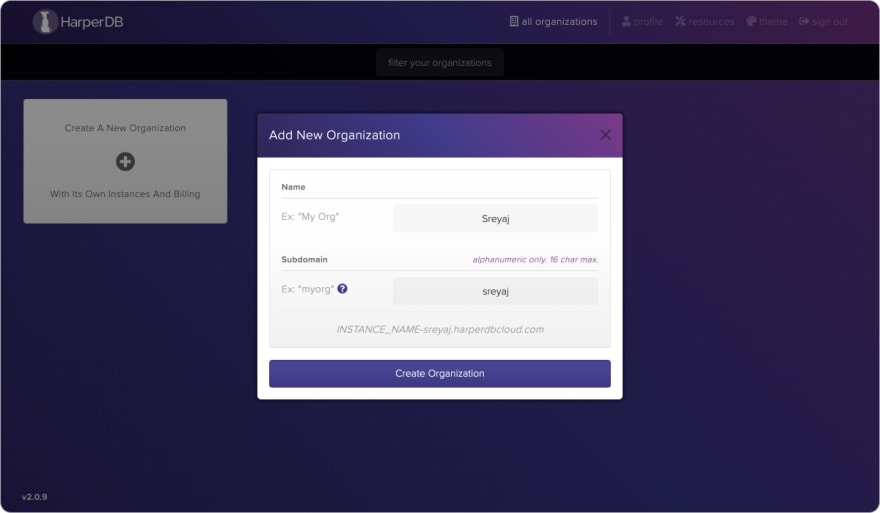Click the filter your organizations field
The width and height of the screenshot is (880, 513).
pos(439,62)
